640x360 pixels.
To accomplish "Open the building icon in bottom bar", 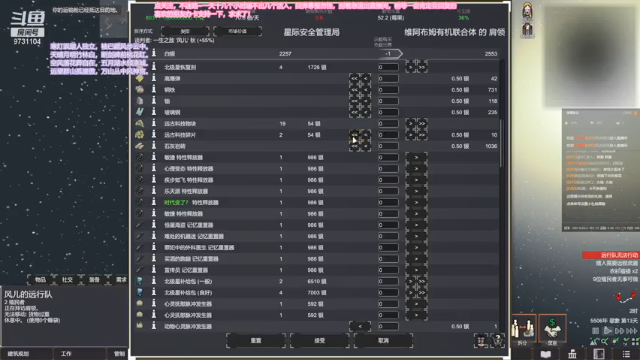I will click(x=572, y=354).
